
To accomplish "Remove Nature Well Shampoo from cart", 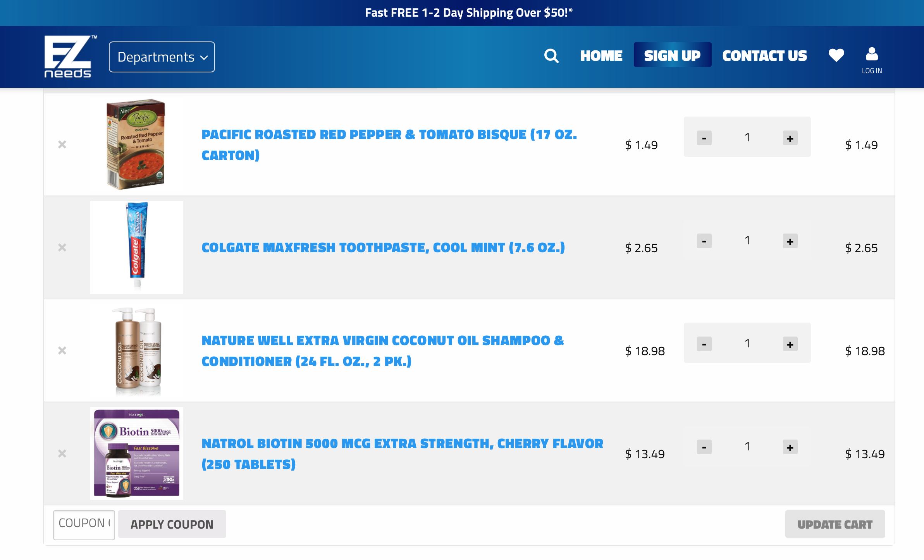I will point(62,350).
